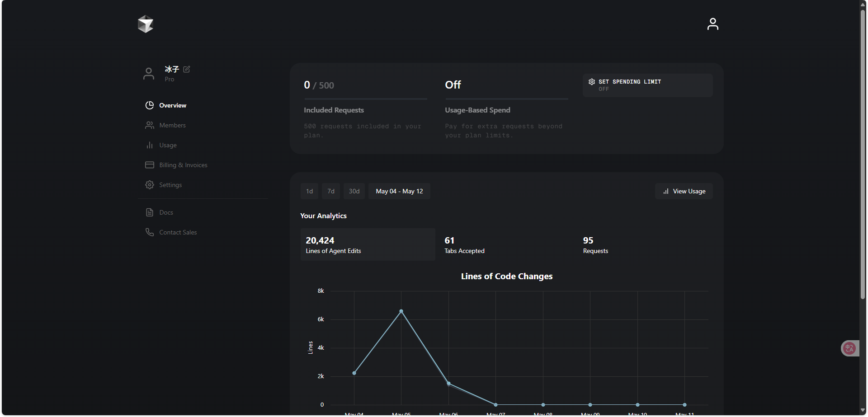
Task: Click the Usage bar chart icon
Action: point(150,145)
